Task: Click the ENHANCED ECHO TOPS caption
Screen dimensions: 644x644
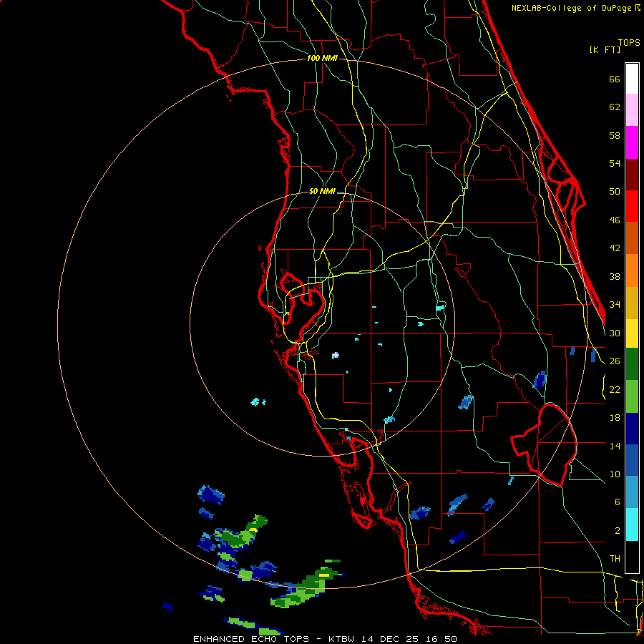Action: click(x=251, y=639)
